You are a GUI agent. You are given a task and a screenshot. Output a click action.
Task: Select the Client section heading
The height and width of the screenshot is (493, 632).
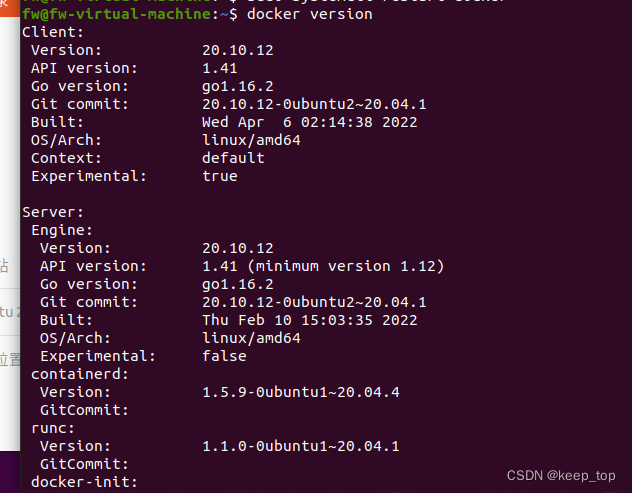coord(53,32)
